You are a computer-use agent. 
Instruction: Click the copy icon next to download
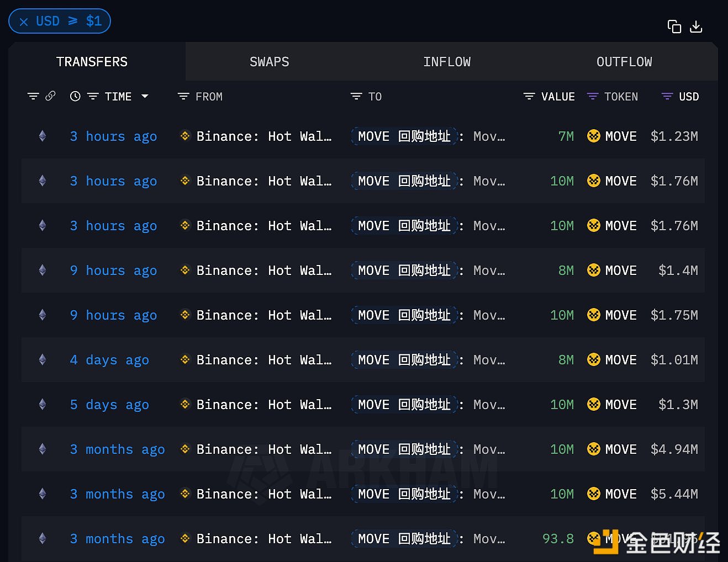674,26
